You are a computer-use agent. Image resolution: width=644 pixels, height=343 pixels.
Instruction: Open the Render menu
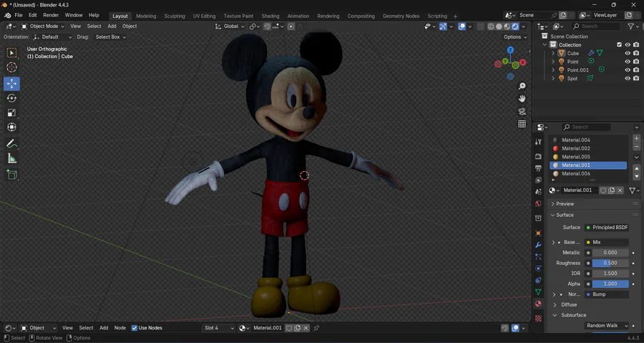(51, 15)
